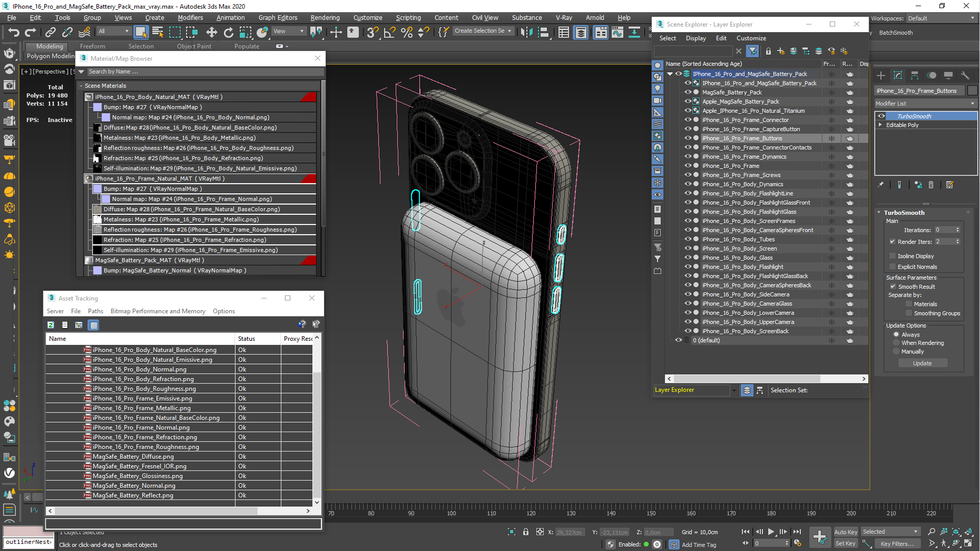Viewport: 980px width, 551px height.
Task: Toggle Render Iters checkbox in TurboSmooth
Action: click(892, 242)
